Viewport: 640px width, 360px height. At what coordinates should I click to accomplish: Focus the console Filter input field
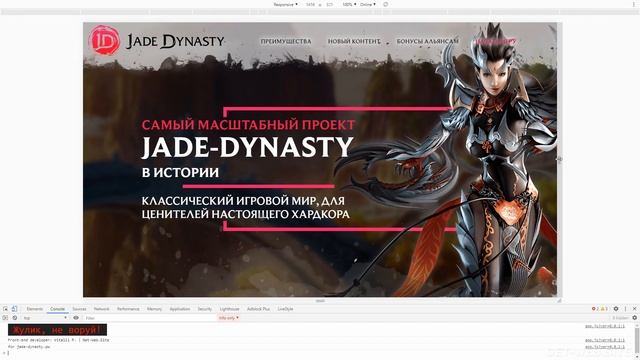(150, 318)
